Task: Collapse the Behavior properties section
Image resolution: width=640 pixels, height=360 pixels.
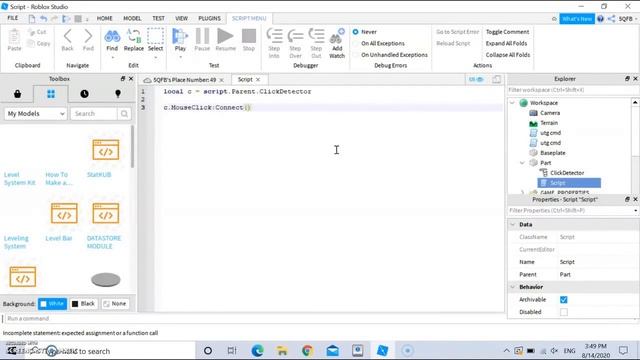Action: (x=513, y=287)
